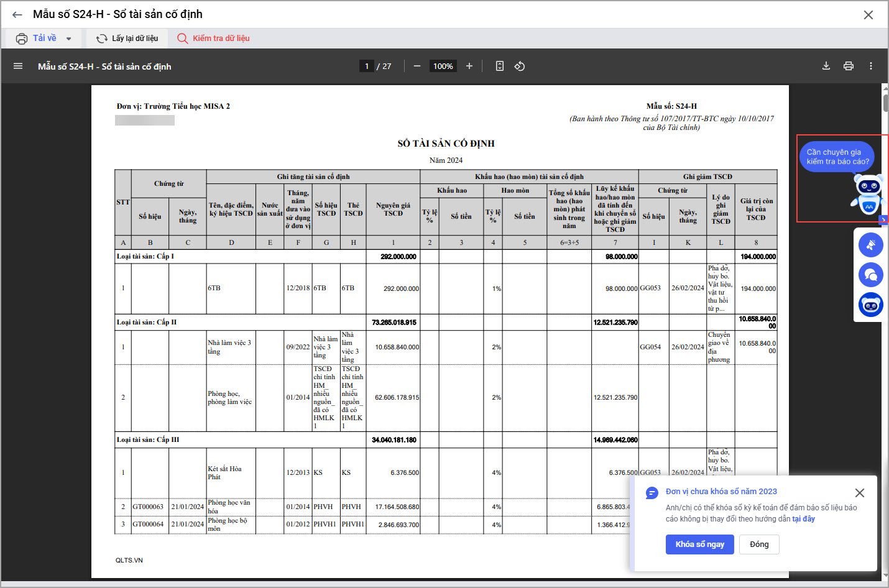Image resolution: width=889 pixels, height=588 pixels.
Task: Open the tại đây guide link
Action: [x=803, y=519]
